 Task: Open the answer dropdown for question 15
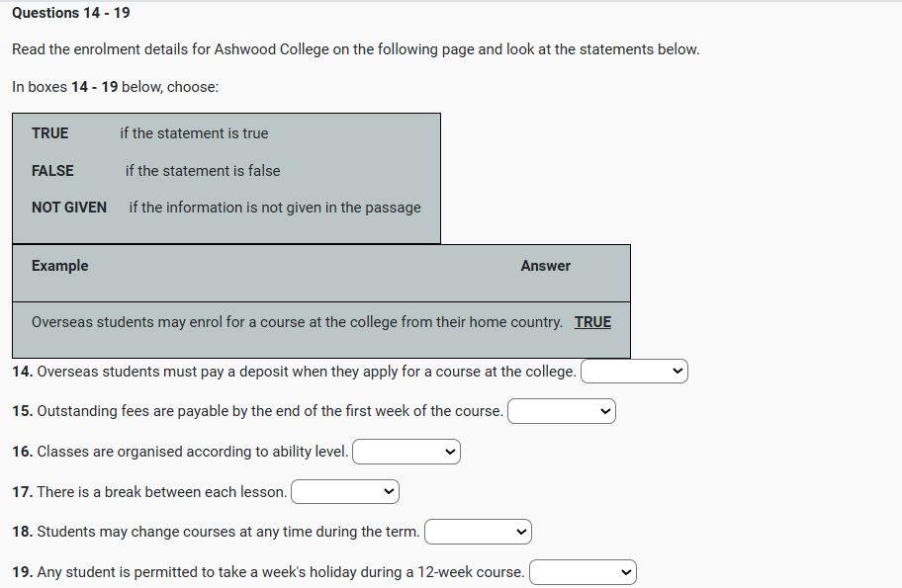click(x=561, y=411)
